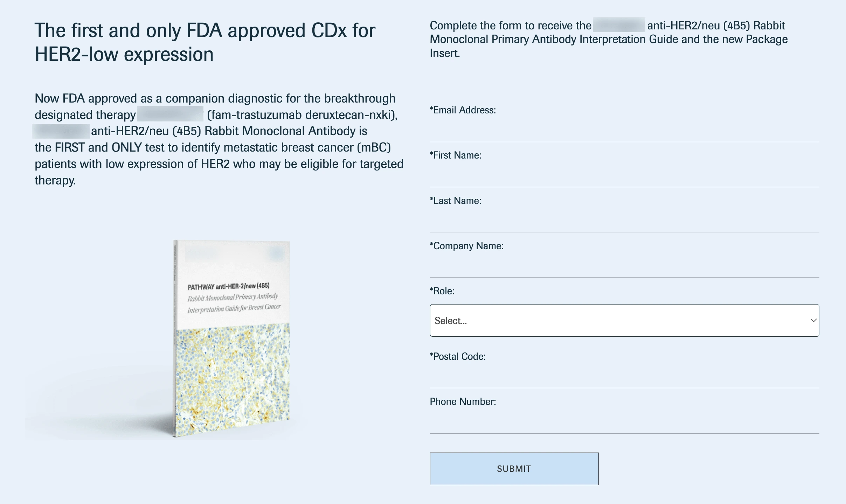Click the "*First Name:" label text

[x=455, y=155]
